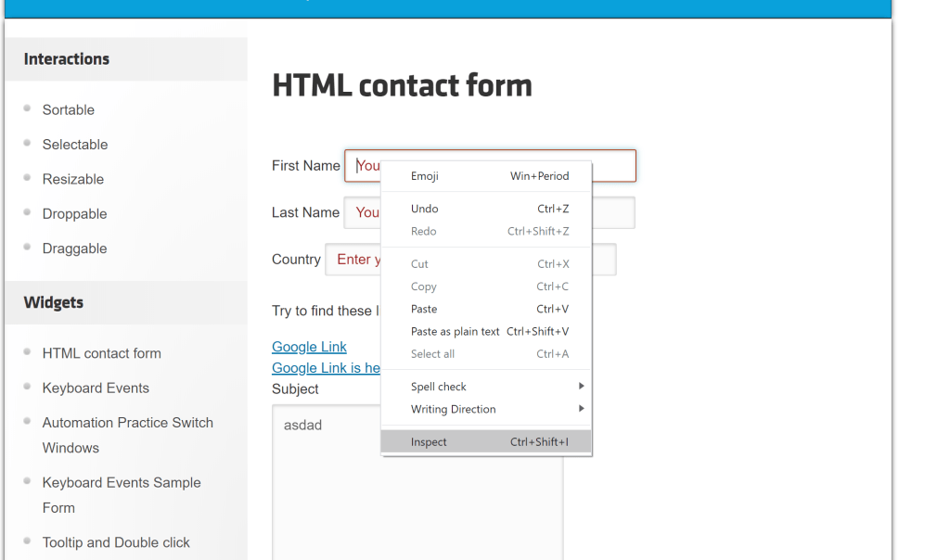Expand the Writing Direction submenu arrow
The width and height of the screenshot is (950, 560).
click(x=582, y=409)
